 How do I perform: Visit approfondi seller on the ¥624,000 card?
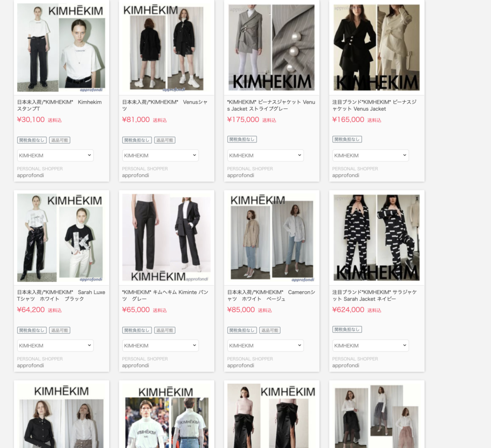[346, 365]
